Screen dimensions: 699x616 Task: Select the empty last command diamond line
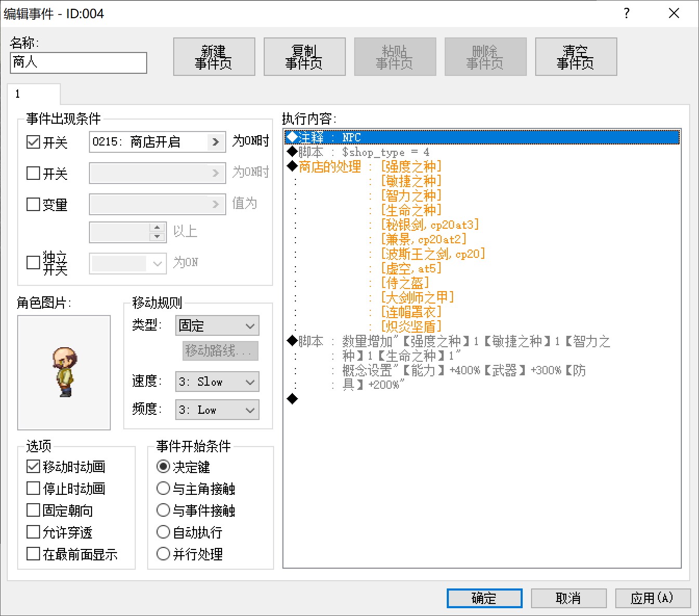(x=482, y=399)
